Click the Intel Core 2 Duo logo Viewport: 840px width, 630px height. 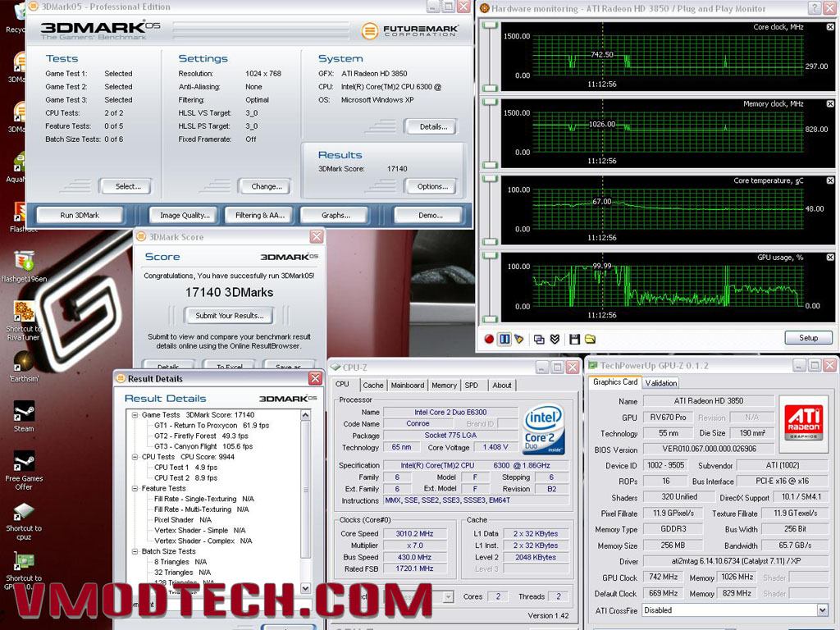(545, 428)
